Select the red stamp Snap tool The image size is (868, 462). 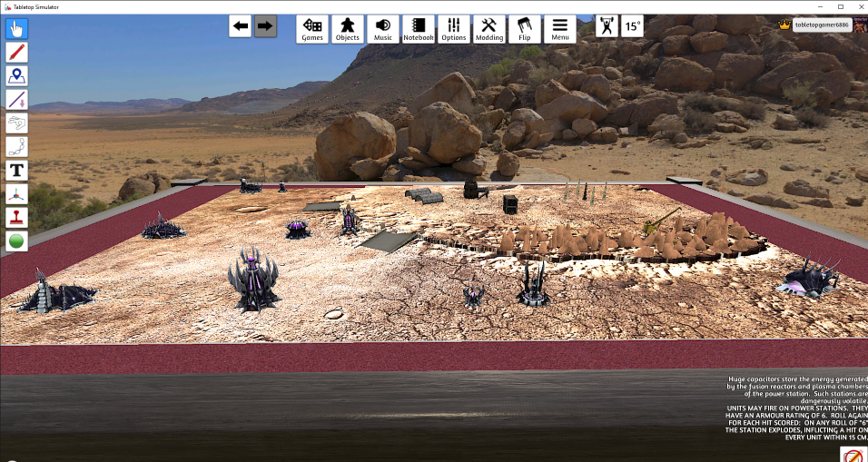(x=16, y=218)
